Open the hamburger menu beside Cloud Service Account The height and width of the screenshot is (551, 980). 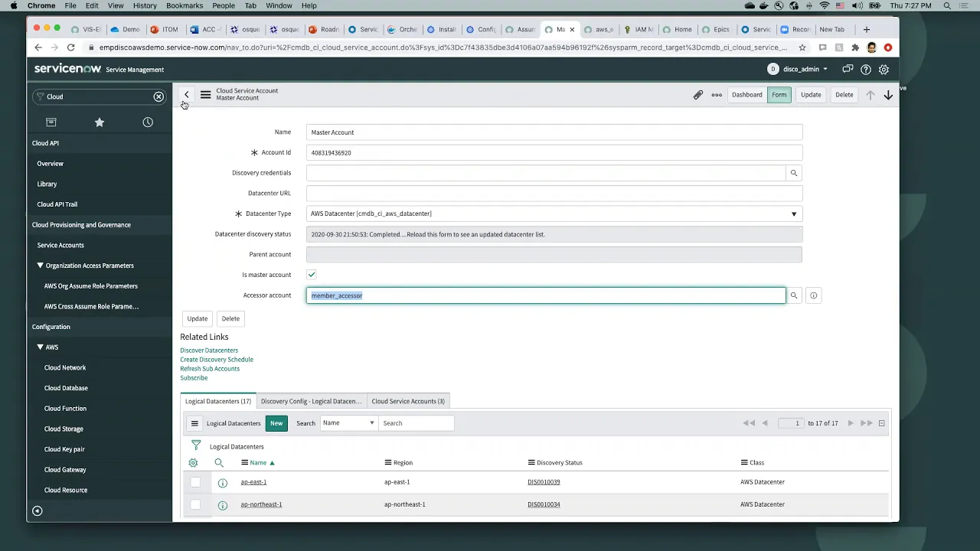pos(205,94)
